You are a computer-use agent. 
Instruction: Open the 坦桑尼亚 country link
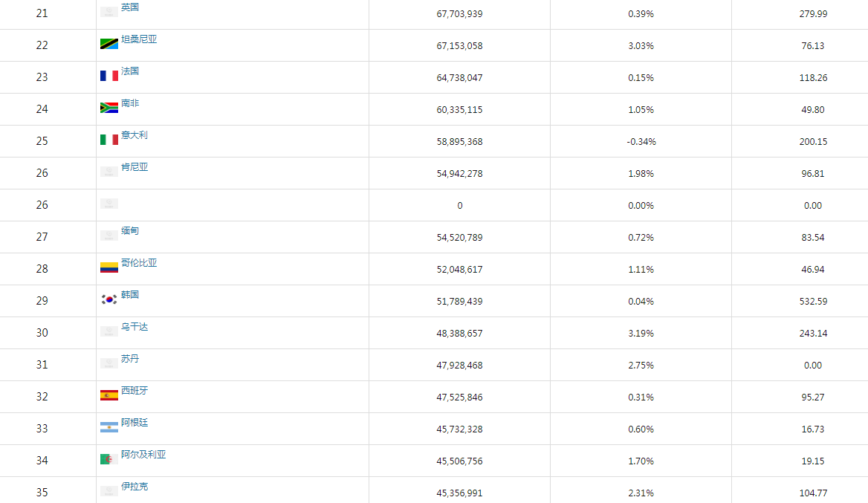point(139,39)
